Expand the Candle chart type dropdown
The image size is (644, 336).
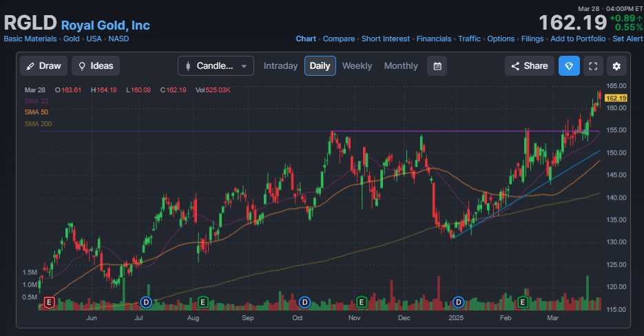(x=216, y=65)
